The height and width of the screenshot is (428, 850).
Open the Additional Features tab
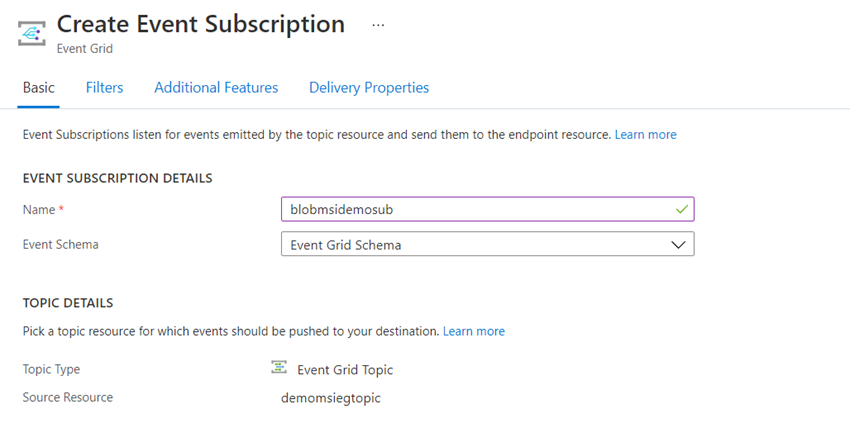[x=216, y=88]
